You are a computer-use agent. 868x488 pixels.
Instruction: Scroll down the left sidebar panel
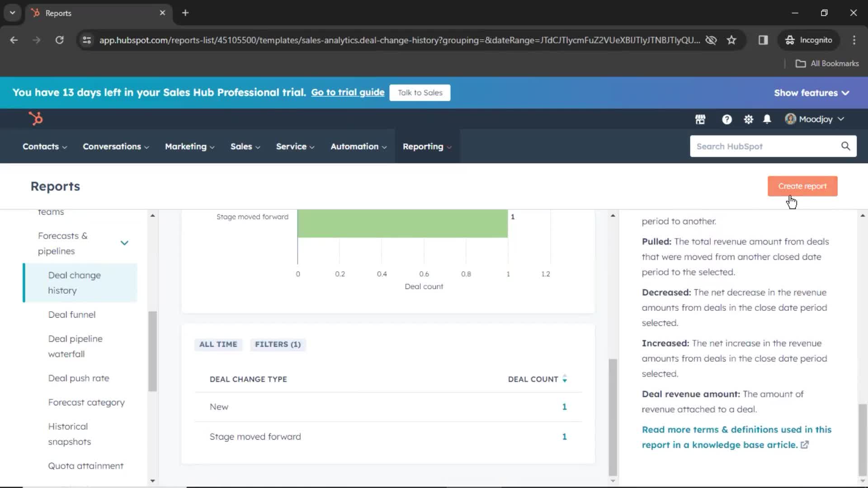tap(152, 480)
